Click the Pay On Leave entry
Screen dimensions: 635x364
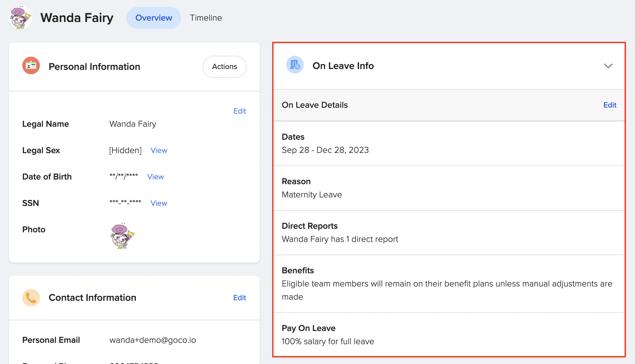pos(328,334)
